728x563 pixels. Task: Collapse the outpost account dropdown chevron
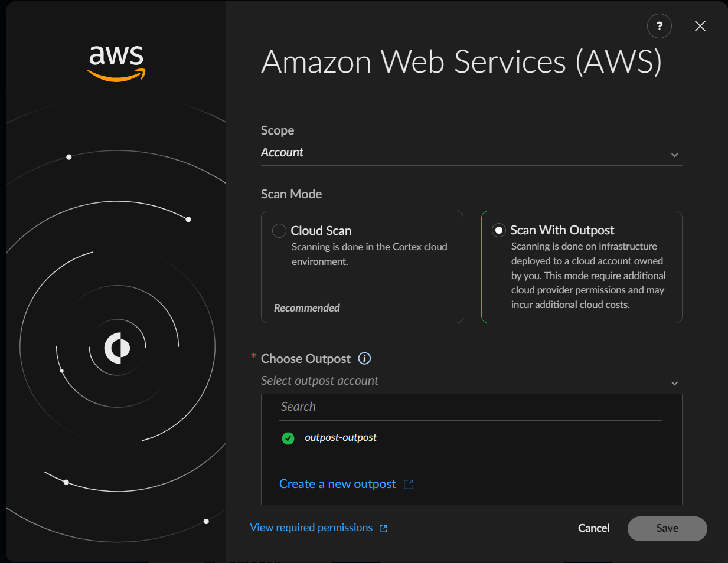coord(674,383)
